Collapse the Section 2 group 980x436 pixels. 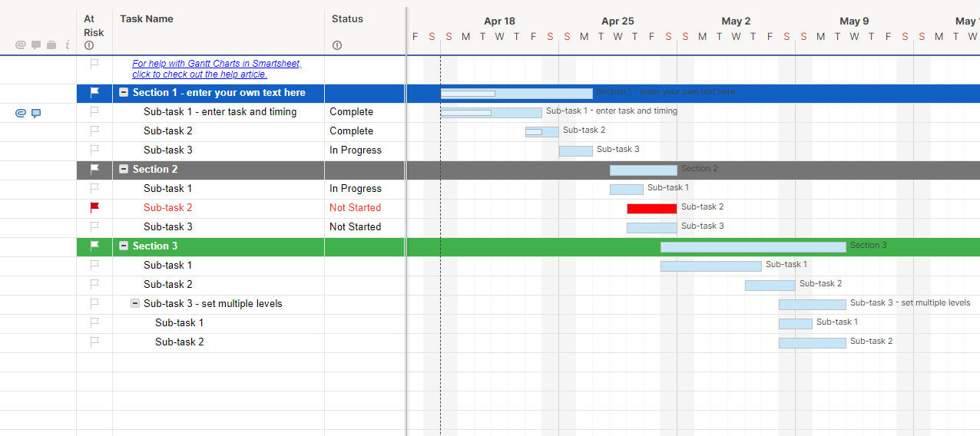[x=124, y=170]
